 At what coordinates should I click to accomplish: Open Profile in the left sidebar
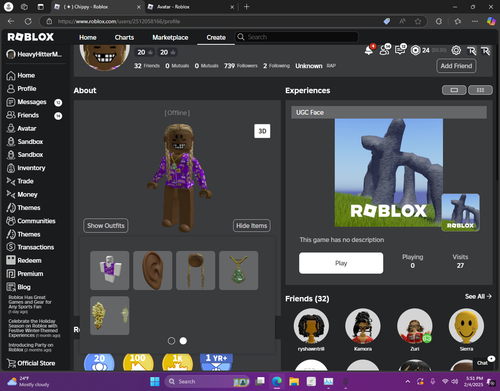click(x=21, y=89)
